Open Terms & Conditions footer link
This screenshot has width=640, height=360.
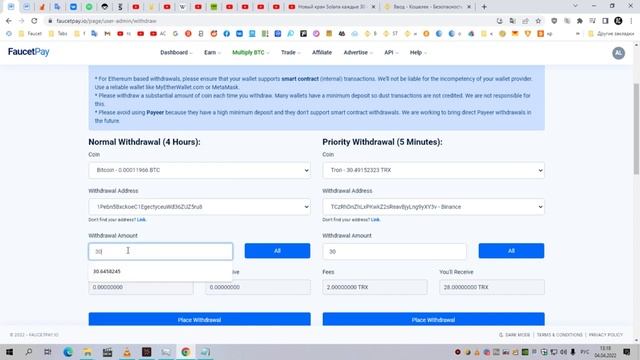(x=559, y=335)
